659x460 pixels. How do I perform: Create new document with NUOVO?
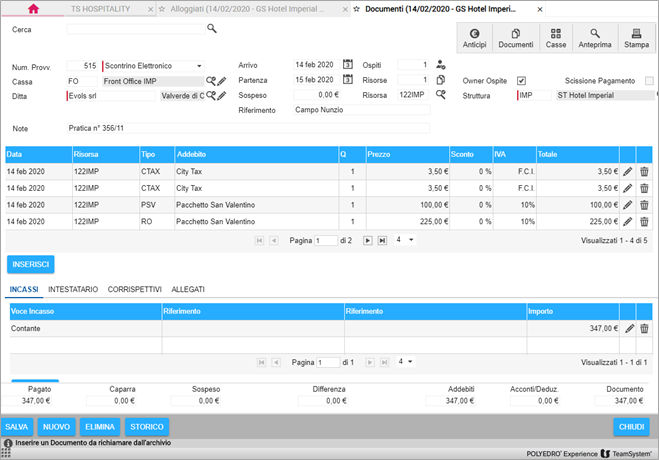(x=56, y=427)
